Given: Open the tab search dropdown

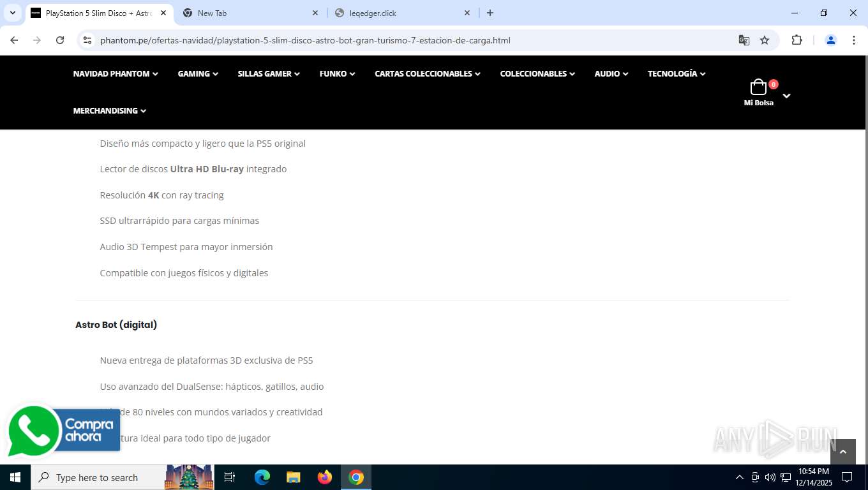Looking at the screenshot, I should [x=12, y=13].
